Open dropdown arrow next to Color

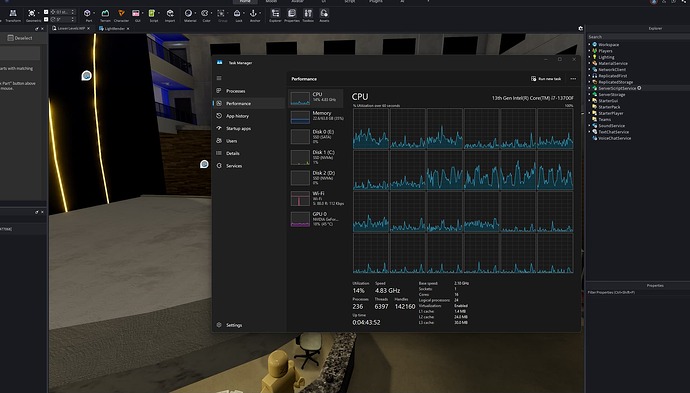[x=212, y=13]
